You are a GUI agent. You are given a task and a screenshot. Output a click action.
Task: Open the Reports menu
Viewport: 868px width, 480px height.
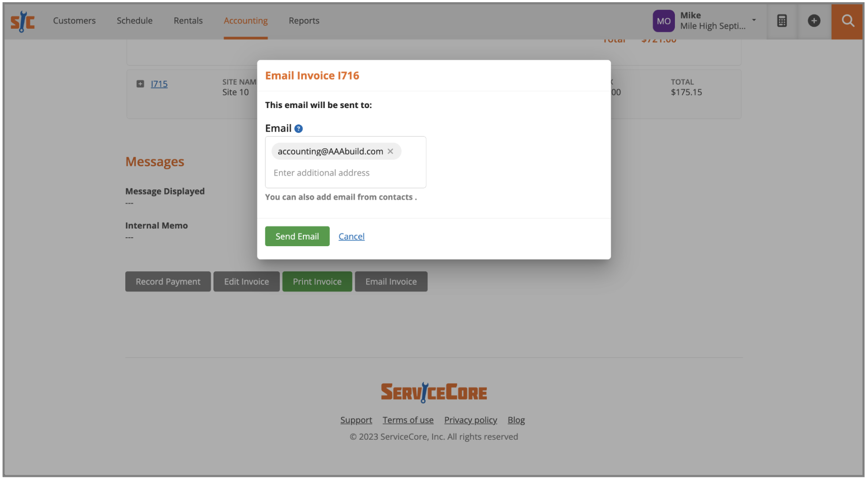(x=304, y=21)
